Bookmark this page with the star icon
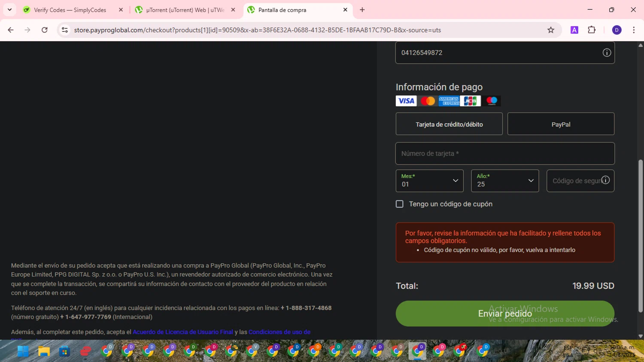Viewport: 644px width, 362px height. click(x=551, y=30)
